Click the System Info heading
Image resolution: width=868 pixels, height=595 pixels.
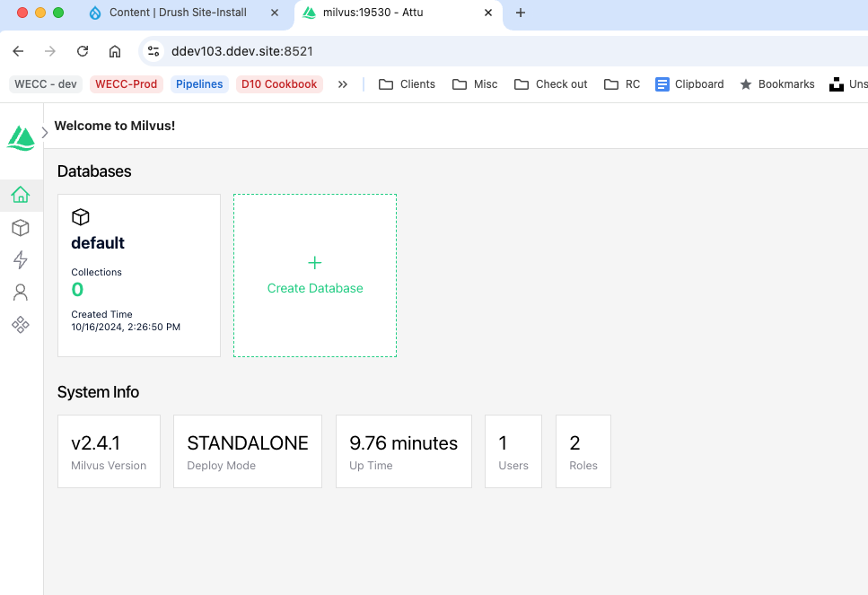tap(98, 392)
